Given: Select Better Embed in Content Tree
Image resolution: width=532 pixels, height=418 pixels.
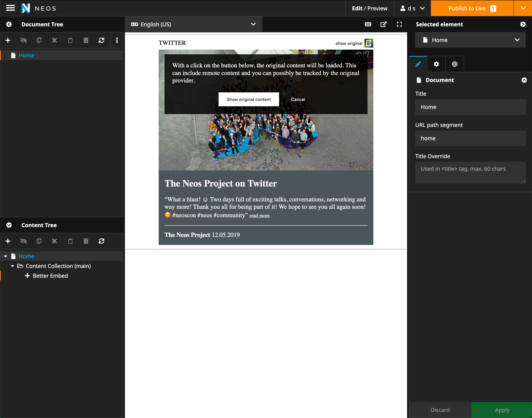Looking at the screenshot, I should (50, 276).
